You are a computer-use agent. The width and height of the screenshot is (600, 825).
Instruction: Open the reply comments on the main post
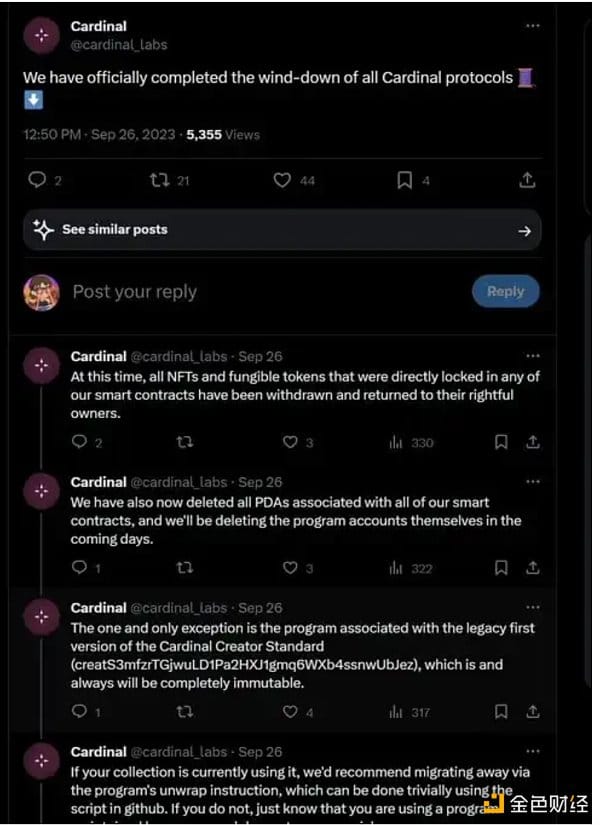[x=38, y=179]
